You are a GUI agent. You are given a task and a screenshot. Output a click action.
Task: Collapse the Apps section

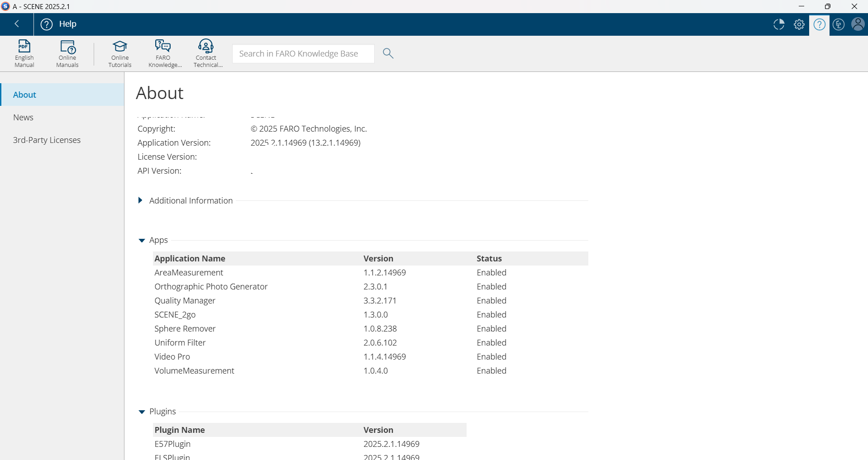pyautogui.click(x=142, y=240)
